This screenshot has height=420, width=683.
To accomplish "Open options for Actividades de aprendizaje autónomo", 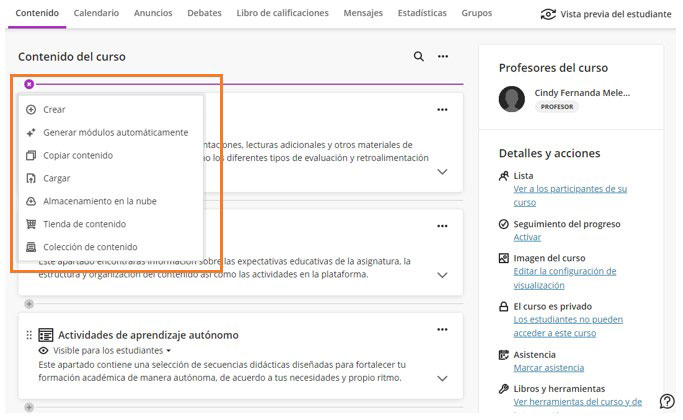I will (x=442, y=330).
